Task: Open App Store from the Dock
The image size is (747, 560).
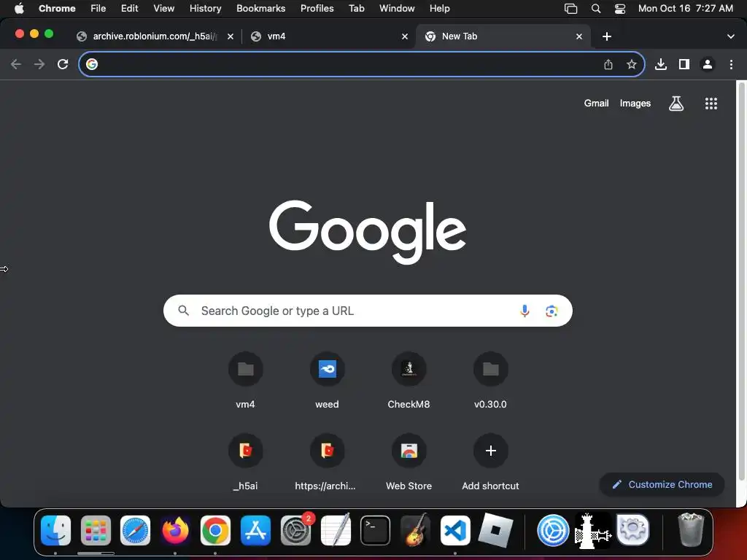Action: tap(256, 530)
